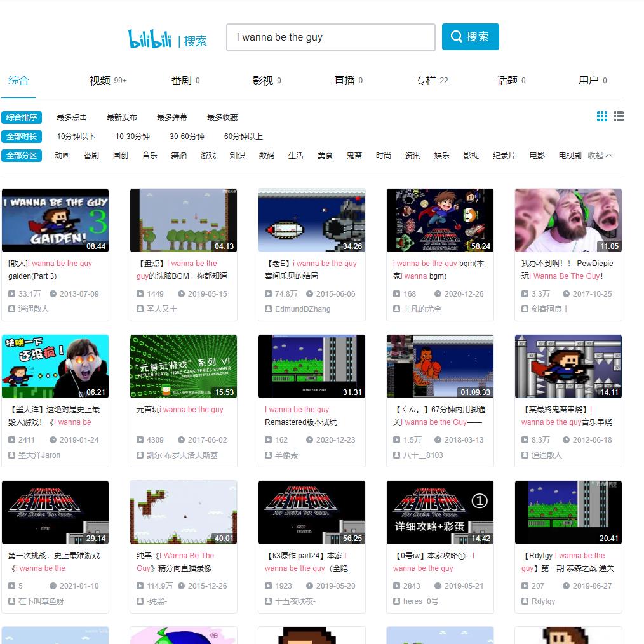Filter category to 舞蹈
This screenshot has width=644, height=644.
coord(179,156)
